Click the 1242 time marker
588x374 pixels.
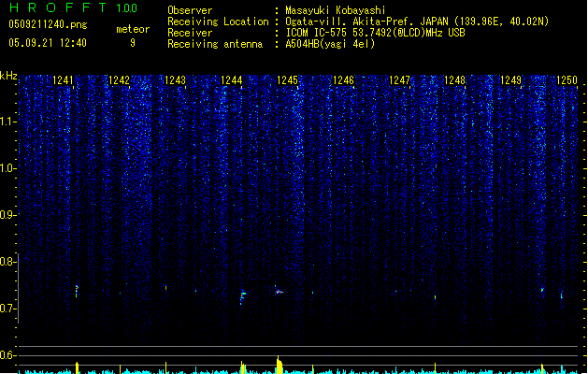pos(119,79)
